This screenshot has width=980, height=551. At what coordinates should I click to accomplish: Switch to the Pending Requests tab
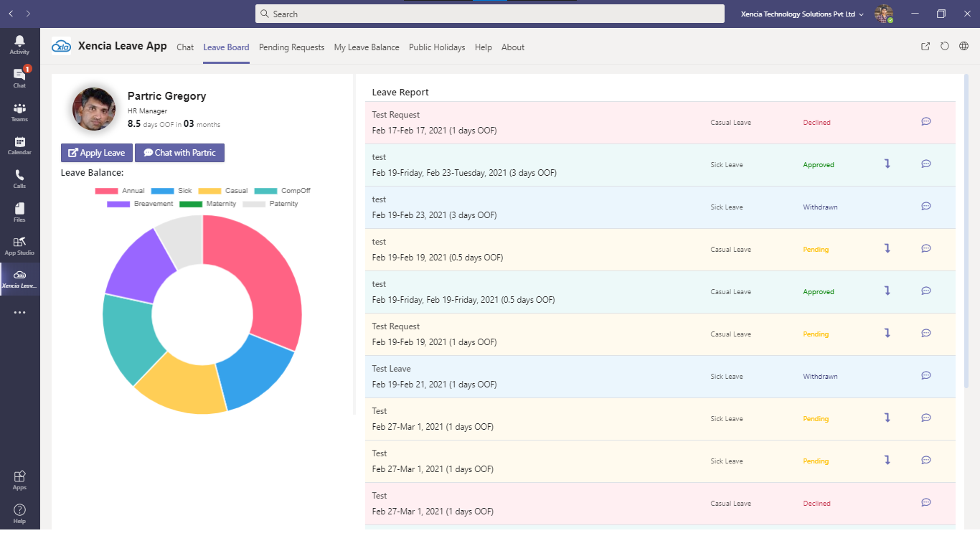(291, 47)
